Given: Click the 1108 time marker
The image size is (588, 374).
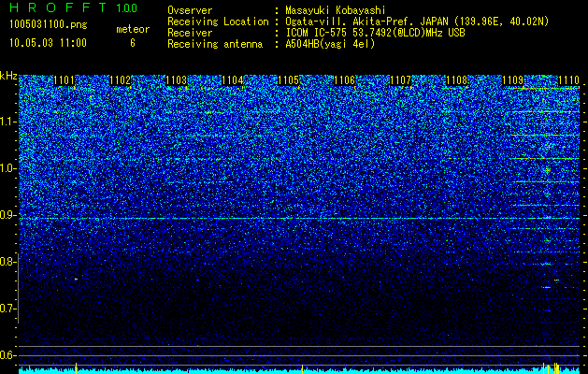Looking at the screenshot, I should [x=457, y=80].
